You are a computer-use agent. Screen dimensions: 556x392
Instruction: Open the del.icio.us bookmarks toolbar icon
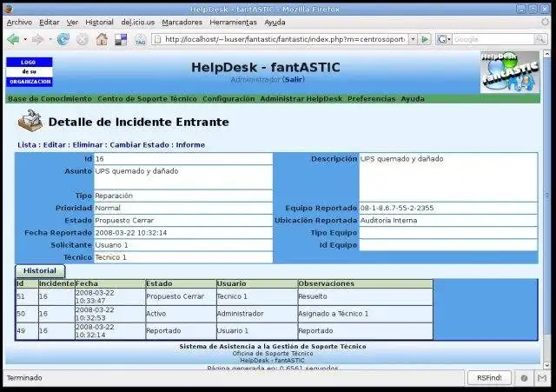click(121, 39)
